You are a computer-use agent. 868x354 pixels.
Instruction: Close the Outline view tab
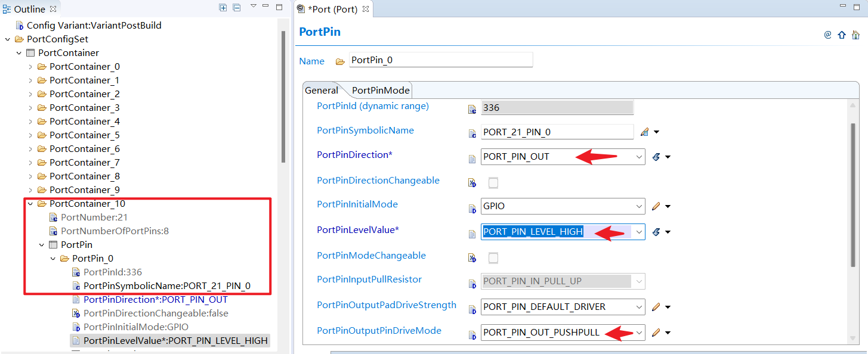pos(53,8)
